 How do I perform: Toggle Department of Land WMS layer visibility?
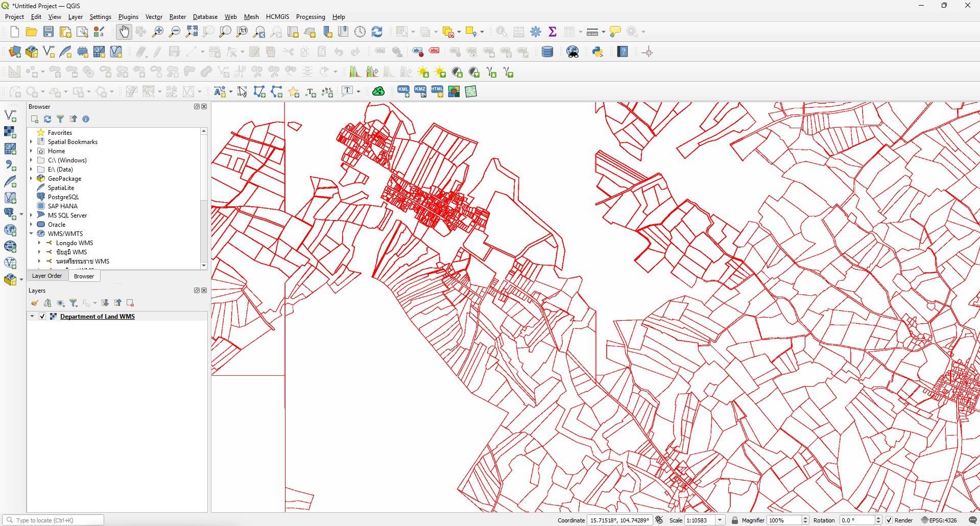tap(42, 317)
